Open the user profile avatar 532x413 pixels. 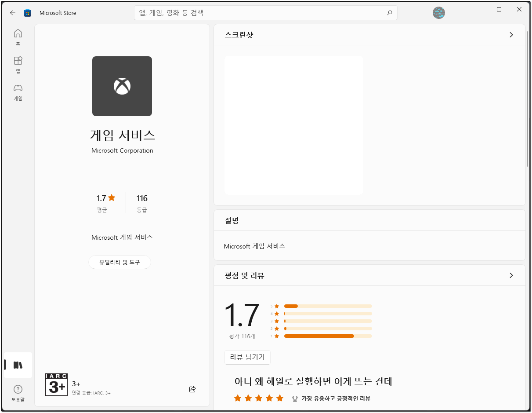pos(439,13)
